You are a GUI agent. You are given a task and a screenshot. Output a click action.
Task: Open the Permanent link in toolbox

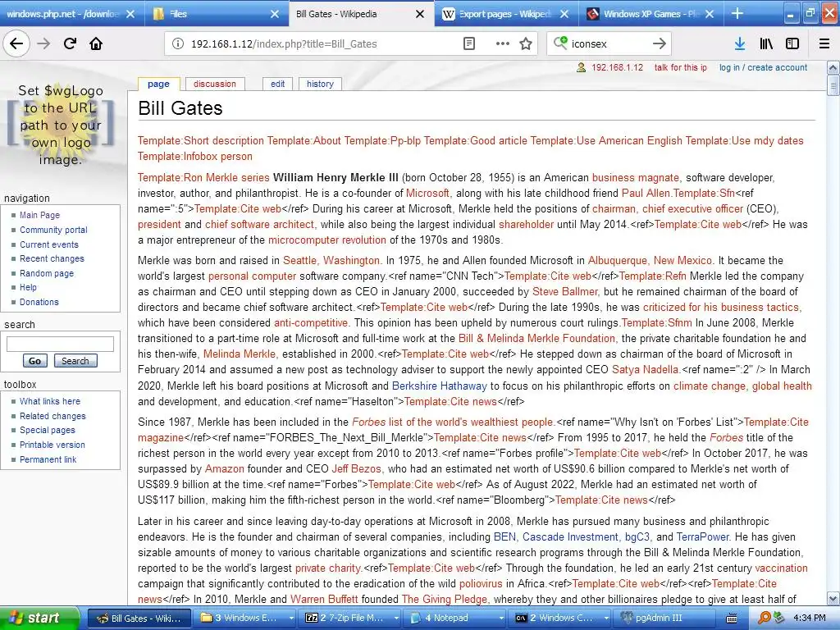pyautogui.click(x=48, y=459)
